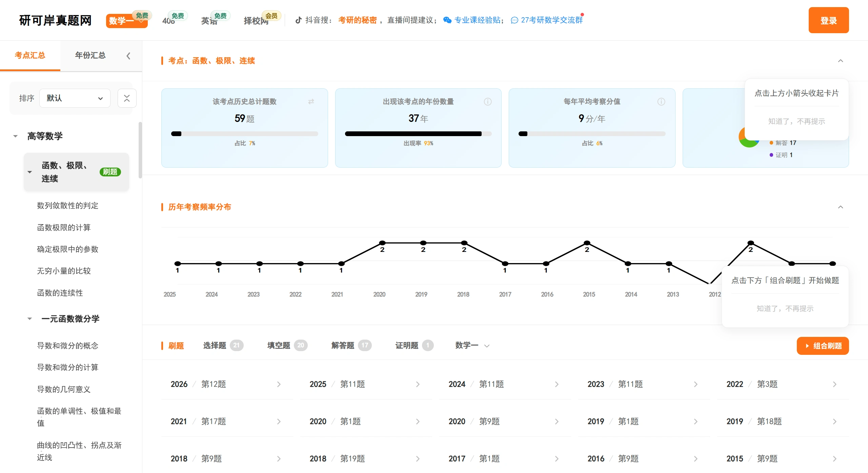
Task: Click the Douyin music note icon in the header
Action: pos(298,20)
